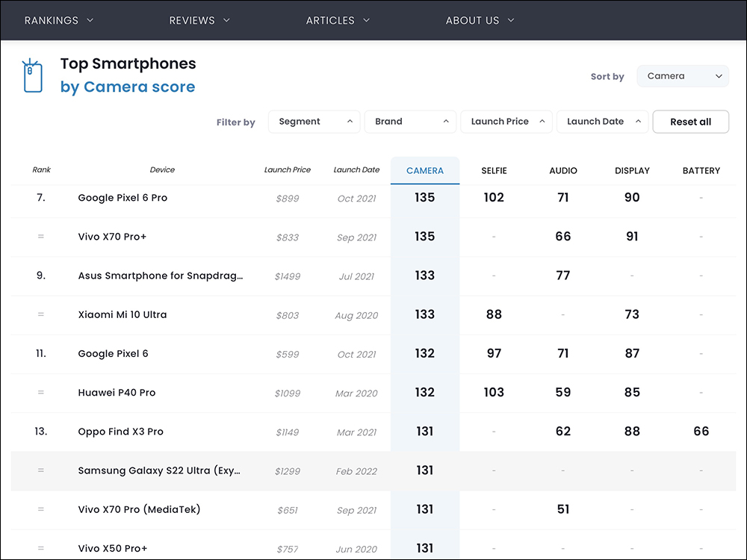Click the Samsung Galaxy S22 Ultra row

(159, 470)
